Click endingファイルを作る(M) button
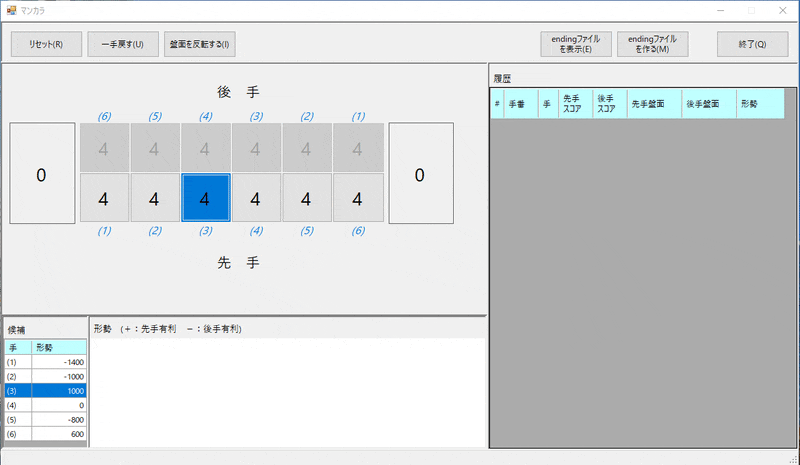This screenshot has height=465, width=800. 653,44
